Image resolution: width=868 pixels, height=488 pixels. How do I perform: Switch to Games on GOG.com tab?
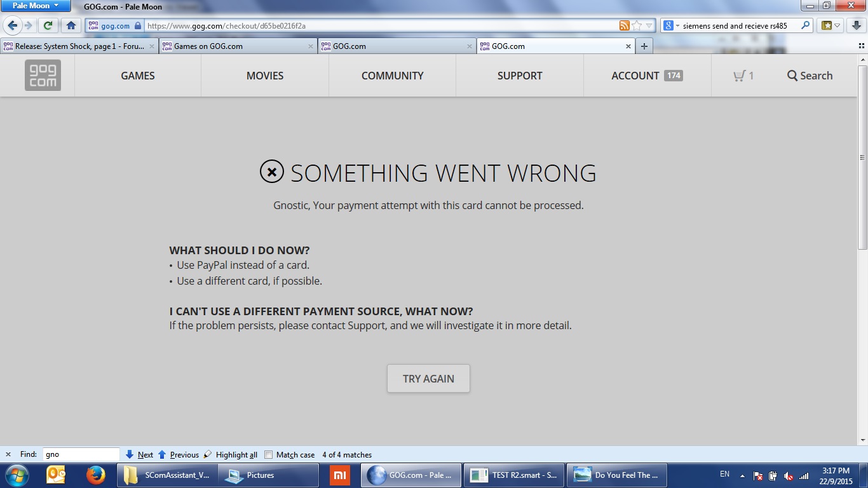pos(238,46)
